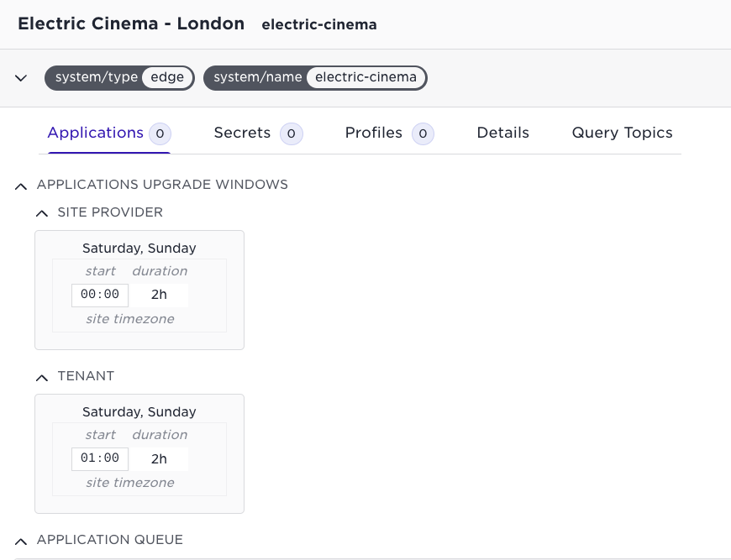Click the system/name electric-cinema tag
The width and height of the screenshot is (731, 560).
point(315,77)
